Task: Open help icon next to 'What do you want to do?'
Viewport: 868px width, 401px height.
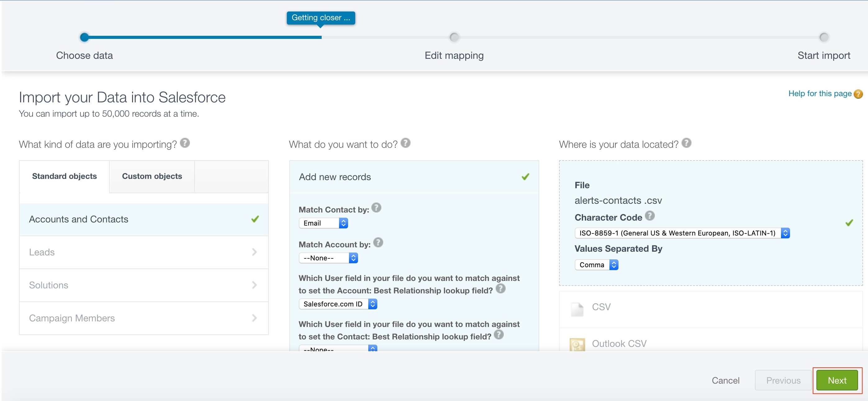Action: tap(405, 143)
